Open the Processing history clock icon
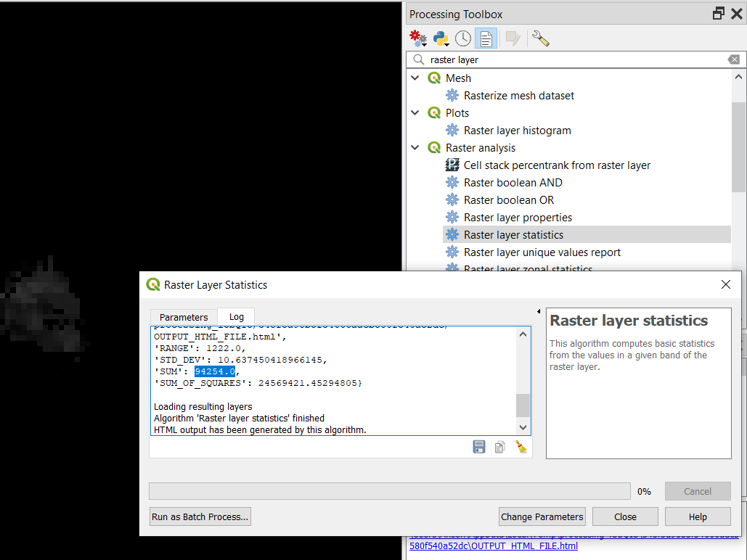The width and height of the screenshot is (747, 560). 462,38
